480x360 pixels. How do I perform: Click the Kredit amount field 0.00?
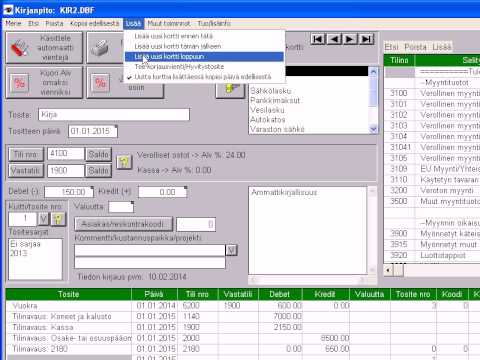(x=163, y=192)
